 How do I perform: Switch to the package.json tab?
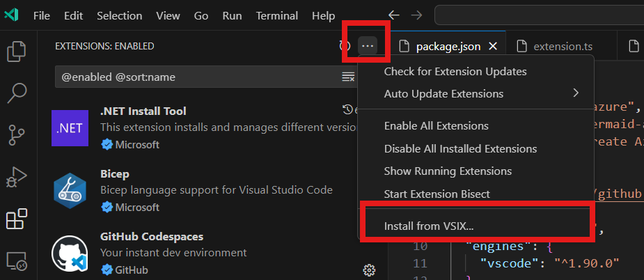[x=448, y=47]
